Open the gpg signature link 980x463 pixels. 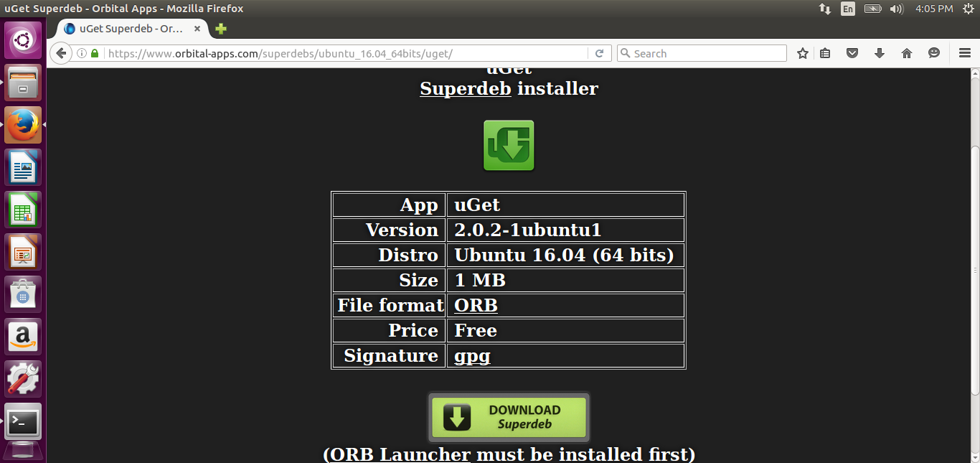(x=472, y=355)
